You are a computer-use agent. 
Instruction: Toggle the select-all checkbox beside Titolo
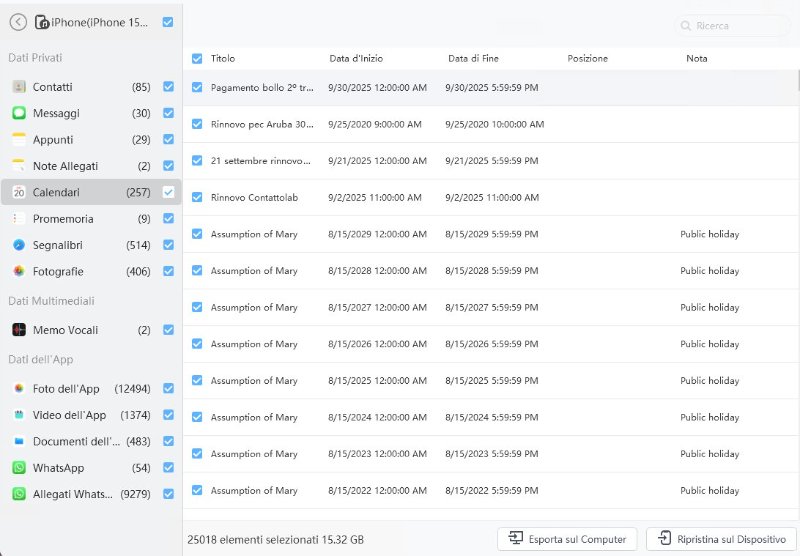coord(196,59)
